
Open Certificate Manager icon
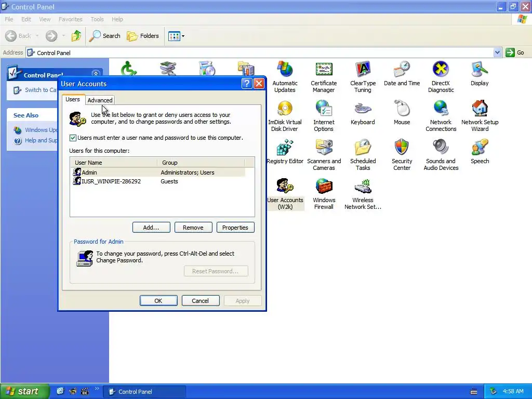[x=324, y=77]
